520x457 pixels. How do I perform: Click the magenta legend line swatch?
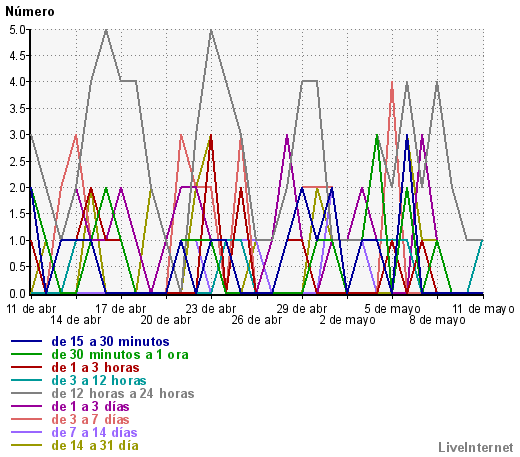coord(26,406)
